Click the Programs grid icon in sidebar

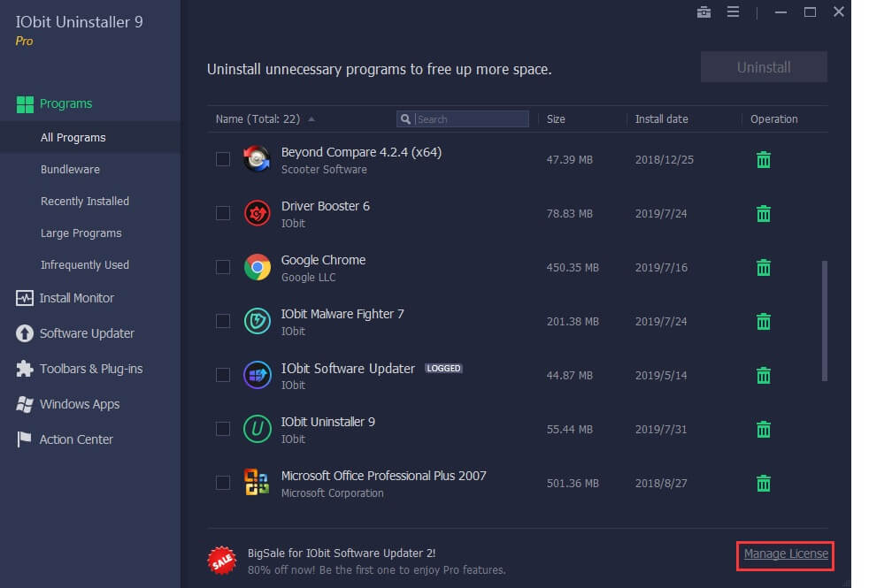tap(25, 104)
